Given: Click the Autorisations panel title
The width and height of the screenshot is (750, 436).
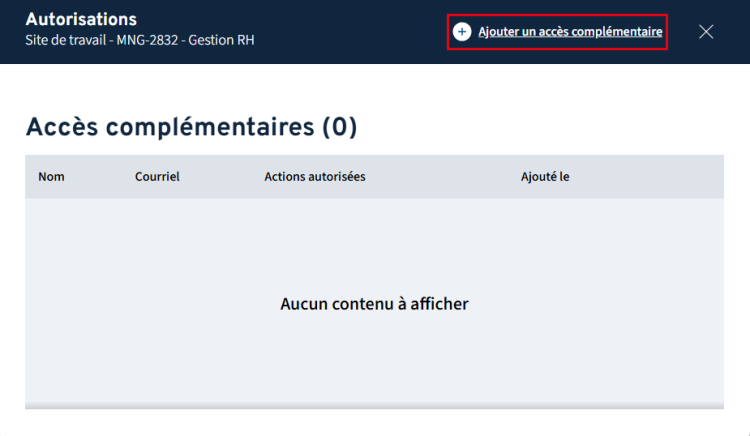Looking at the screenshot, I should pyautogui.click(x=81, y=20).
